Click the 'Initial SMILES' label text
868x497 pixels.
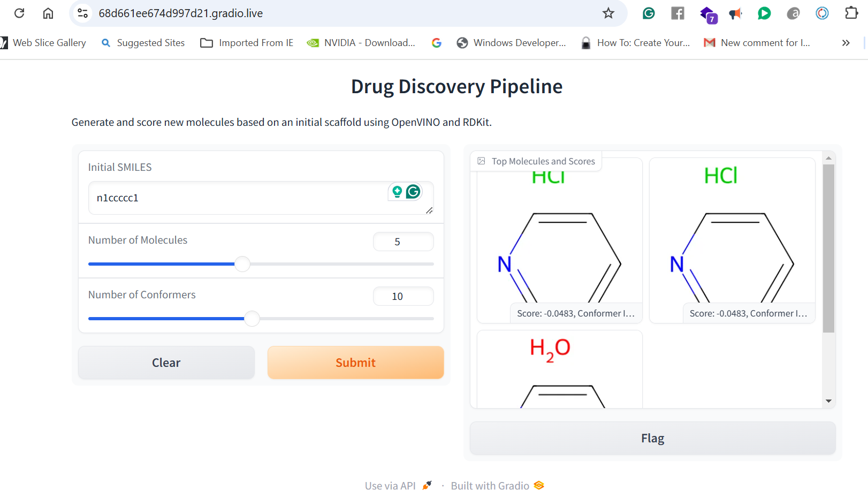120,167
